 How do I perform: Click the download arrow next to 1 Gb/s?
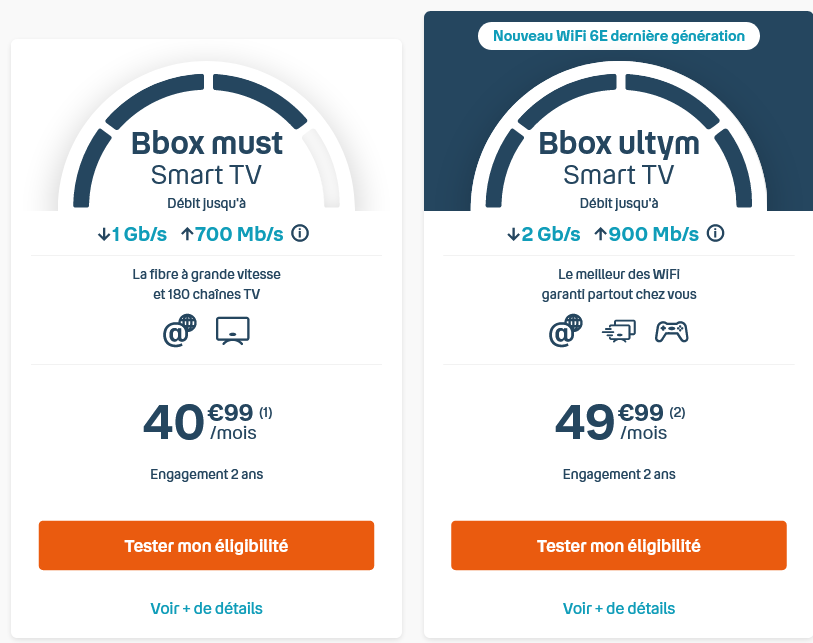(x=103, y=234)
